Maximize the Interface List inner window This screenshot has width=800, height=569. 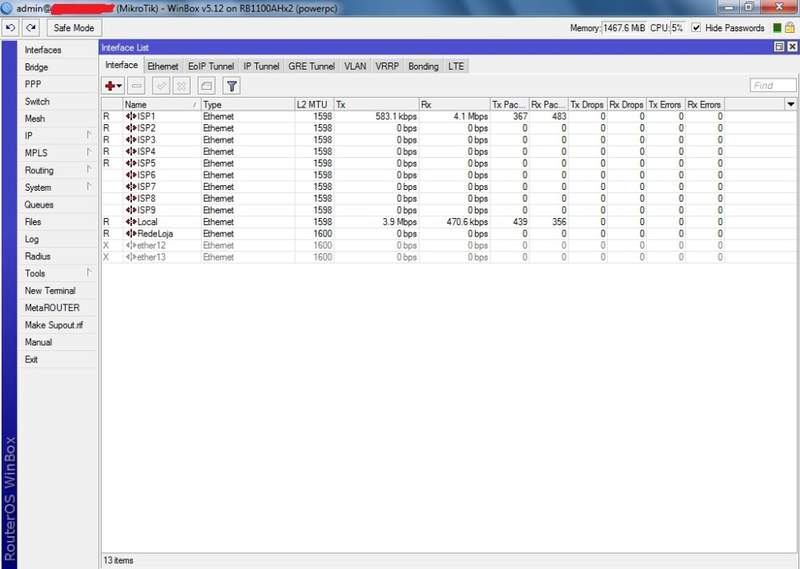point(779,47)
